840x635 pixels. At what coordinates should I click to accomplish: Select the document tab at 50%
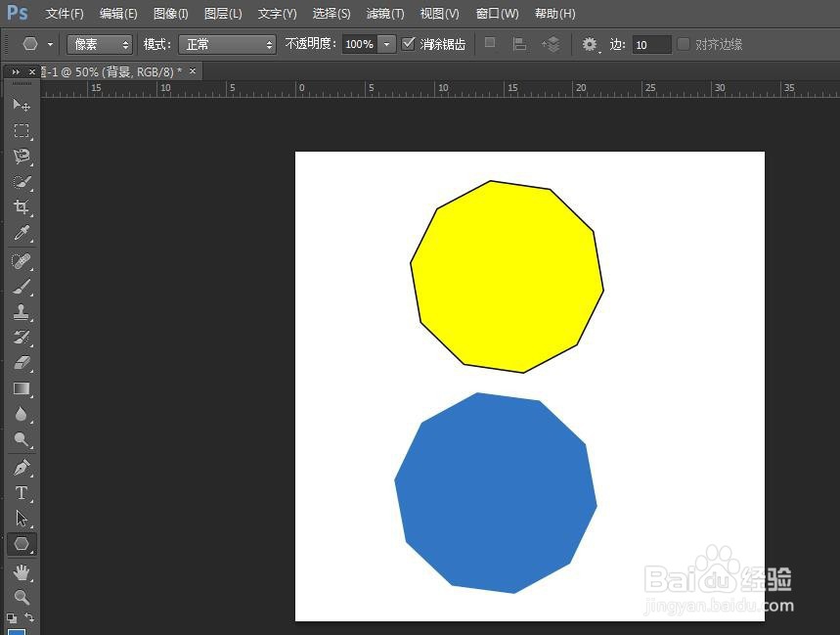(x=111, y=71)
